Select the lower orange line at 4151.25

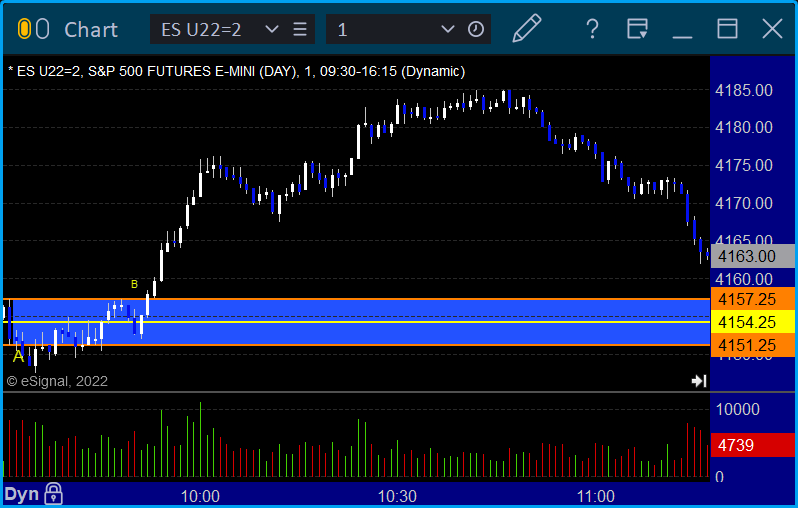coord(356,345)
